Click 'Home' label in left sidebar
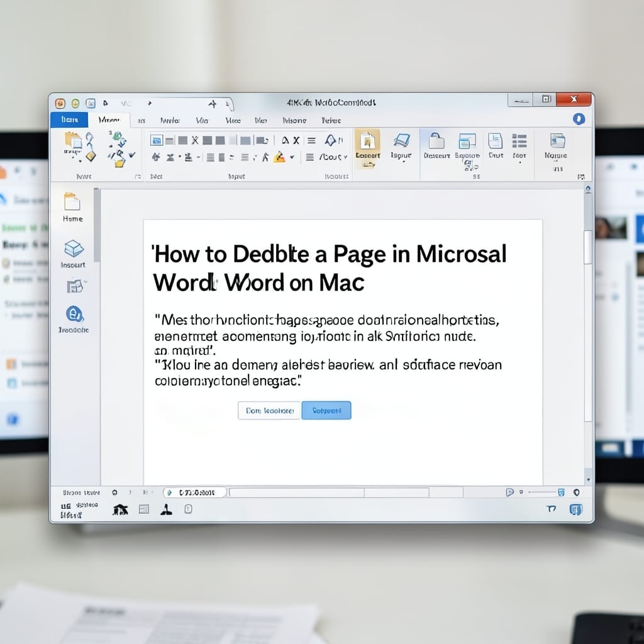This screenshot has height=644, width=644. coord(73,219)
